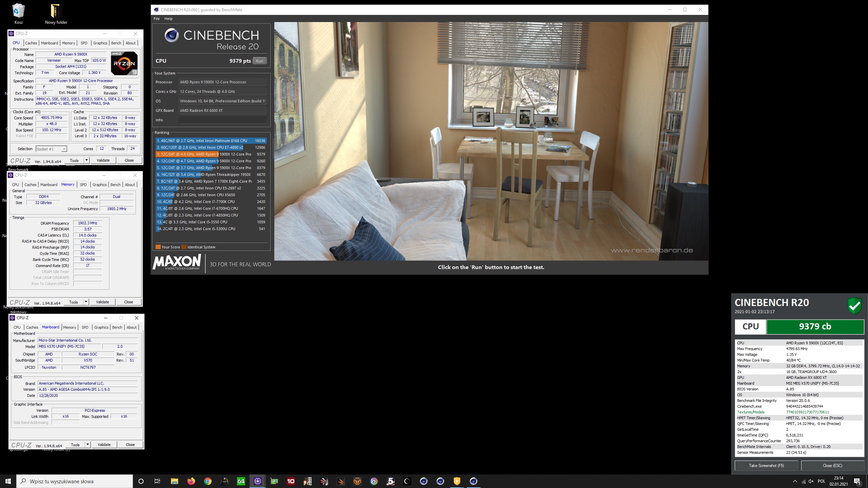Click the Identical System legend swatch
This screenshot has height=488, width=868.
184,247
